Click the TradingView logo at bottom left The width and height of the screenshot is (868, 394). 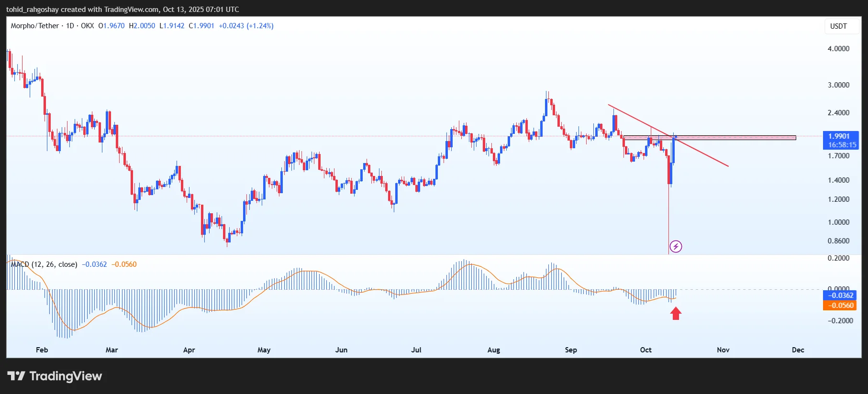click(55, 376)
